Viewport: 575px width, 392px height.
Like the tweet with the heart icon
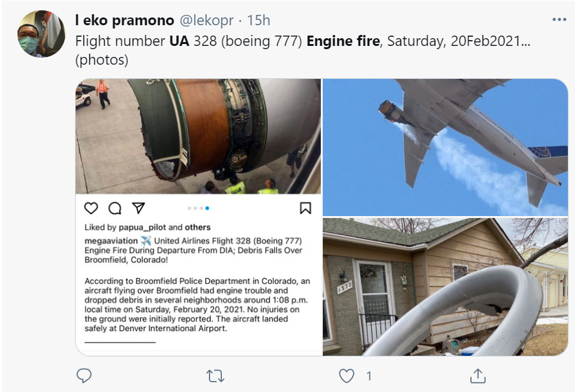coord(347,376)
